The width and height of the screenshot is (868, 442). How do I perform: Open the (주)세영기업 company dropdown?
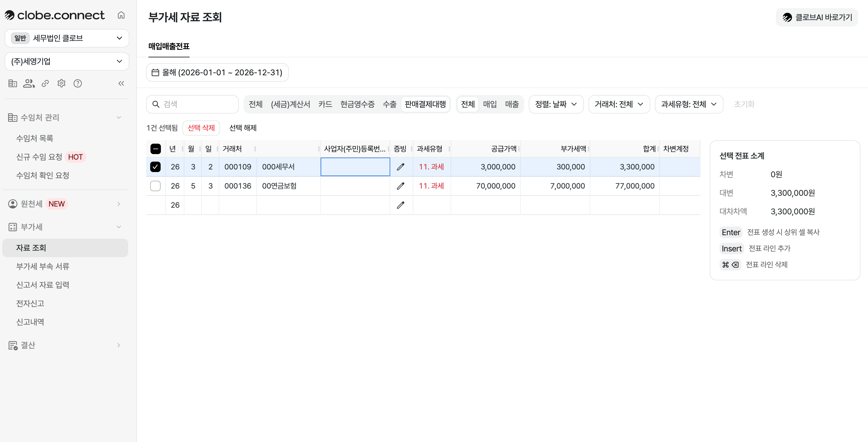(67, 61)
